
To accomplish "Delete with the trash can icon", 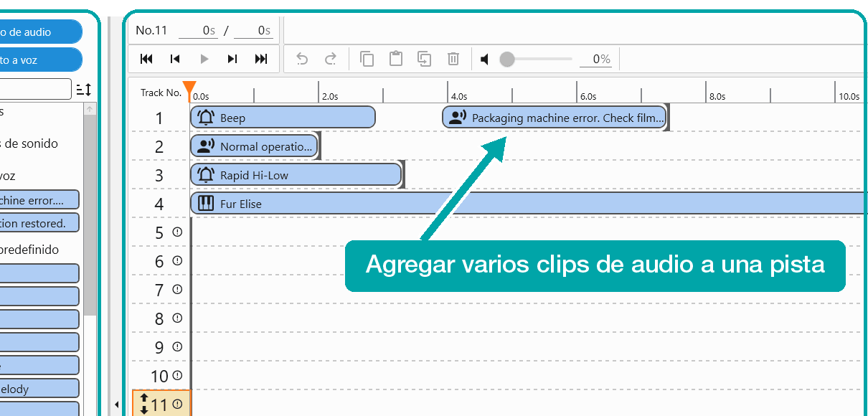I will point(453,59).
